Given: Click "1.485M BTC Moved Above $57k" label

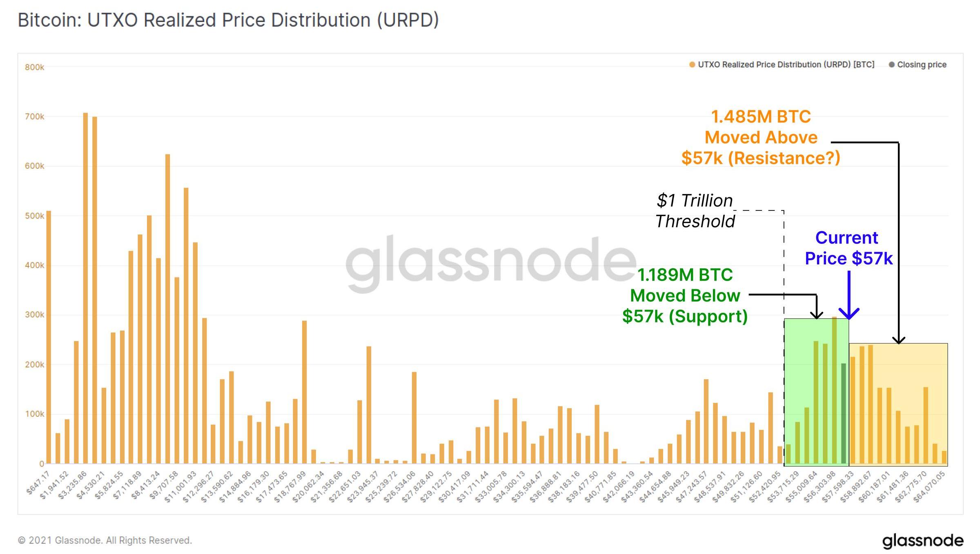Looking at the screenshot, I should point(761,137).
